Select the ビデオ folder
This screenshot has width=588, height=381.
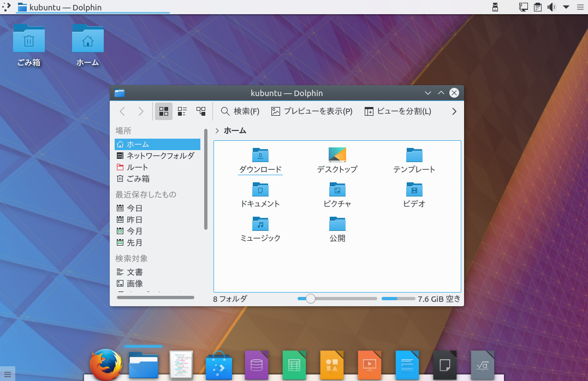pos(414,195)
